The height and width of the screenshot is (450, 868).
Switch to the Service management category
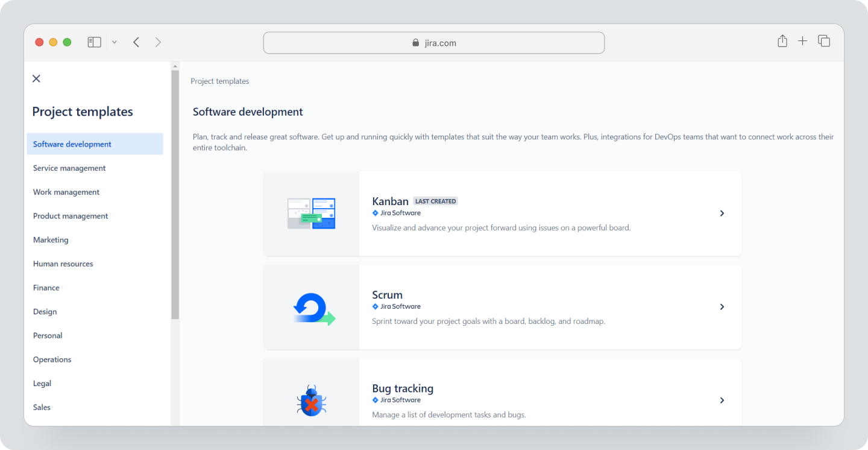69,168
